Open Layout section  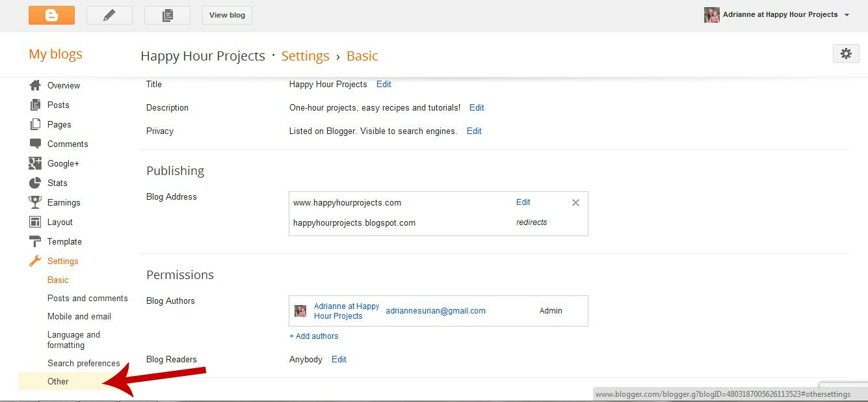[x=60, y=222]
